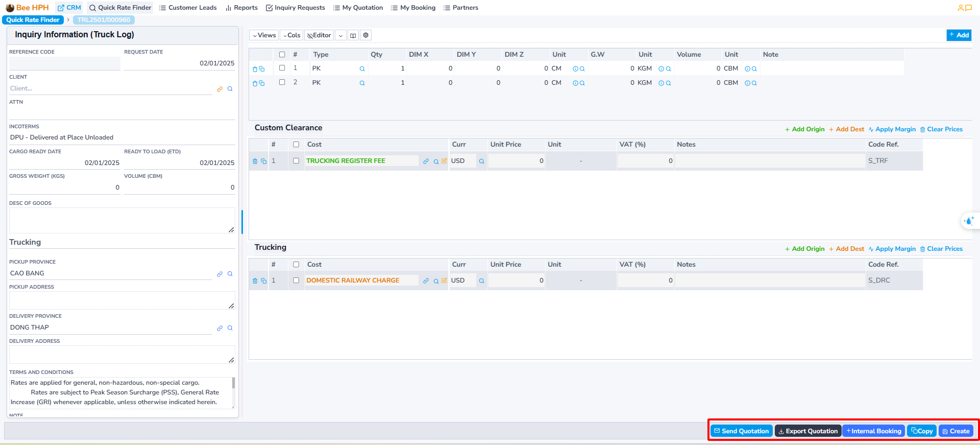Open the My Quotation menu

coord(358,8)
